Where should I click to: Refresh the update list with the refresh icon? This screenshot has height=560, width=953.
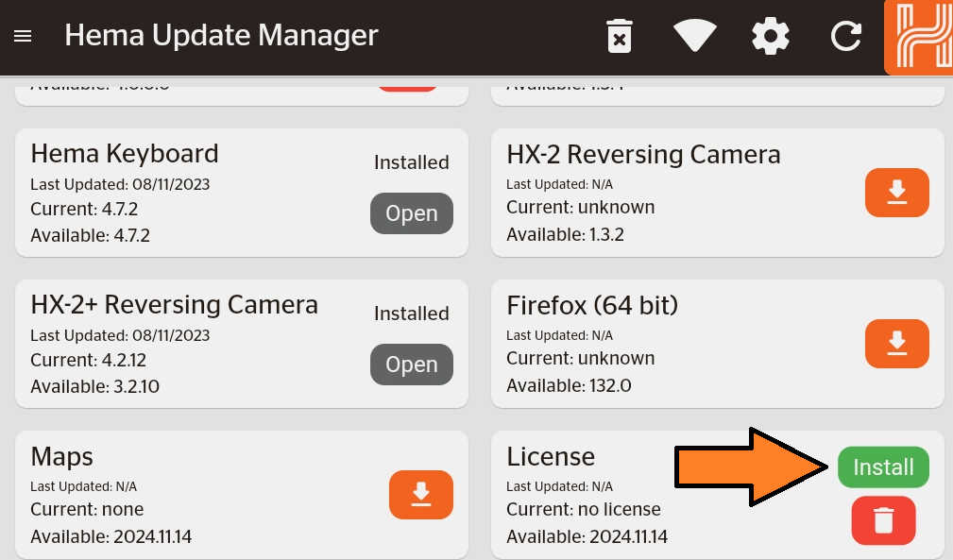click(x=845, y=36)
